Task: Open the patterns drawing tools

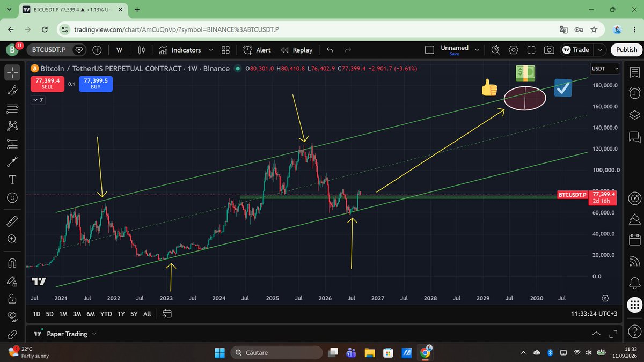Action: point(12,125)
